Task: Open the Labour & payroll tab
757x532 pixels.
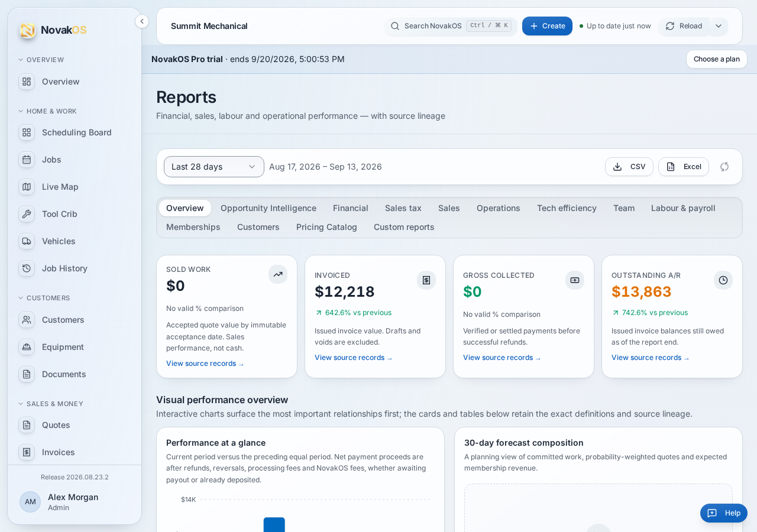Action: 683,208
